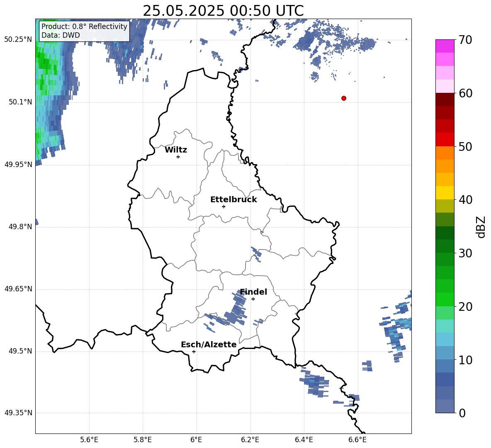
Task: Click the 5.6°E longitude label
Action: tap(89, 440)
